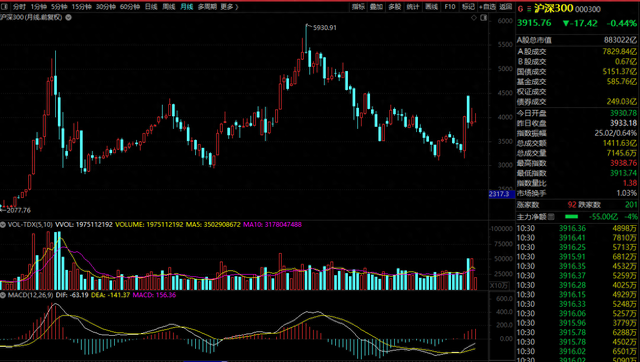Click the 最高指数 value 3938.76
The width and height of the screenshot is (640, 362).
[x=623, y=163]
